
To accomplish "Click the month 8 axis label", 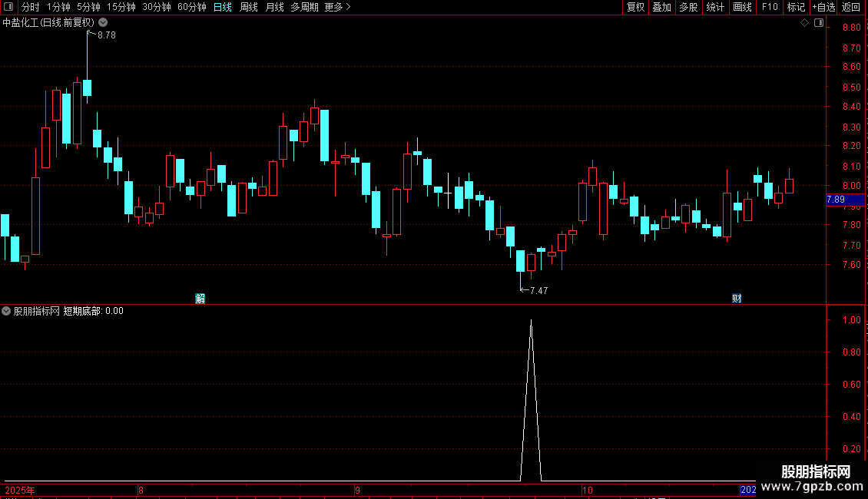I will pos(141,490).
